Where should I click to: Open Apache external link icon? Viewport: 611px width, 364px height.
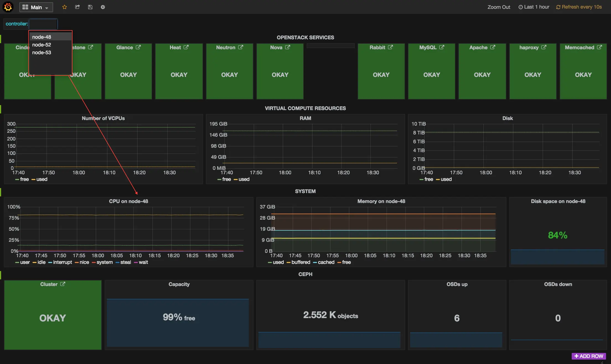click(x=493, y=47)
